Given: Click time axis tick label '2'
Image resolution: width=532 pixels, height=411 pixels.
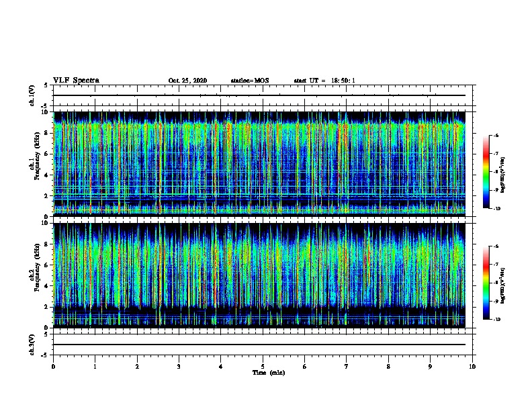Looking at the screenshot, I should coord(137,367).
